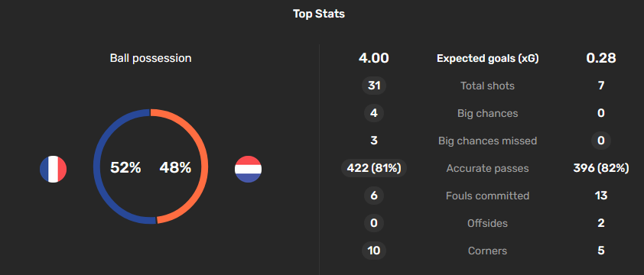This screenshot has width=644, height=275.
Task: Click the 4.00 expected goals value
Action: [374, 58]
